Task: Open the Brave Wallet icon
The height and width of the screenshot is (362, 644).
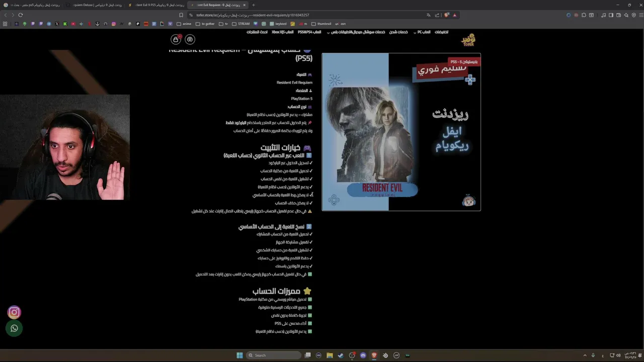Action: point(618,15)
